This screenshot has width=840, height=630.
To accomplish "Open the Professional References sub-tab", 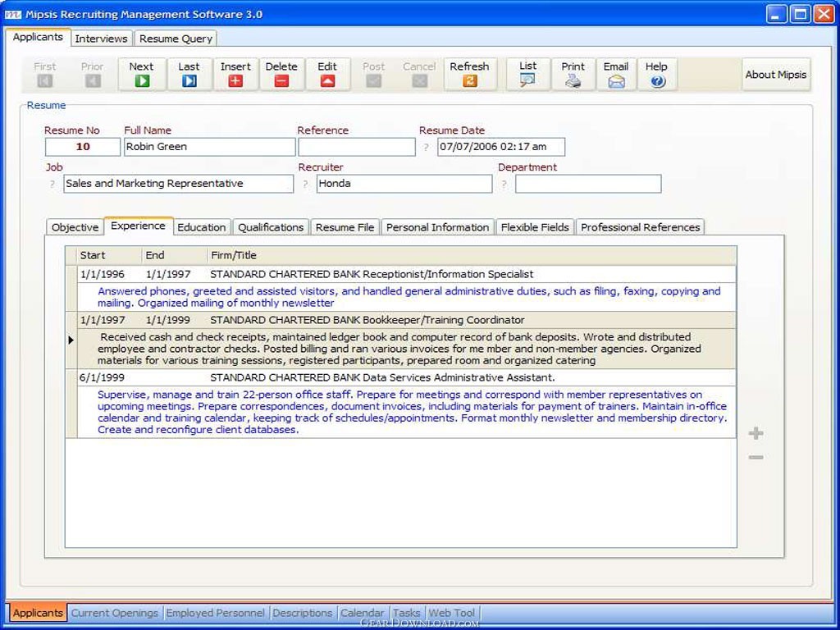I will point(640,227).
